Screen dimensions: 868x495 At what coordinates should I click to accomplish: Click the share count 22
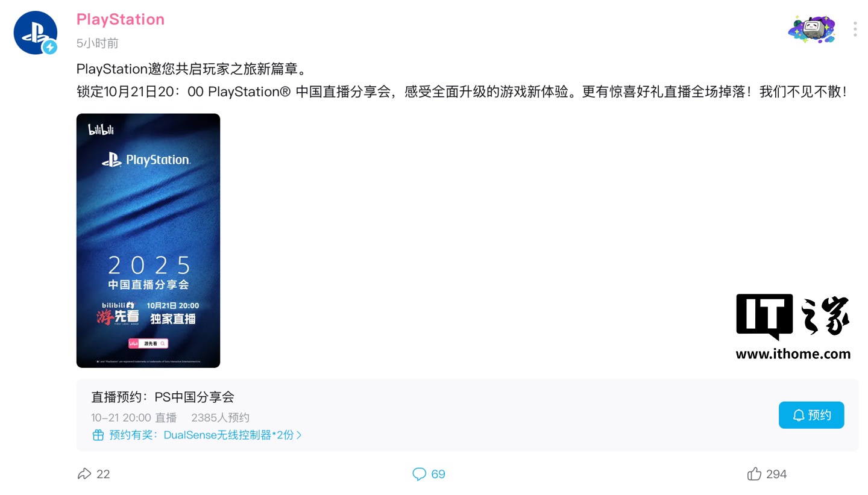(103, 474)
